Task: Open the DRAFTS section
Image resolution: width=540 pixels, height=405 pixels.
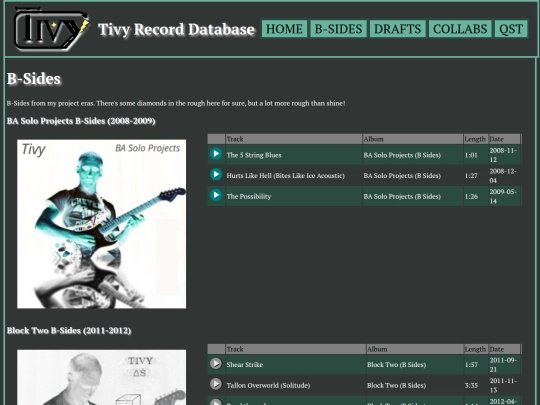Action: [x=397, y=29]
